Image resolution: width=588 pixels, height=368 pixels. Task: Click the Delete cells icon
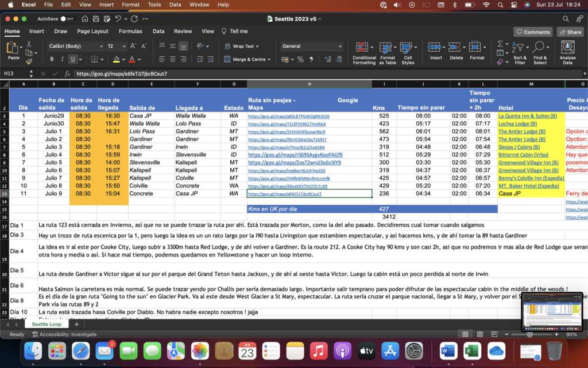pos(454,47)
